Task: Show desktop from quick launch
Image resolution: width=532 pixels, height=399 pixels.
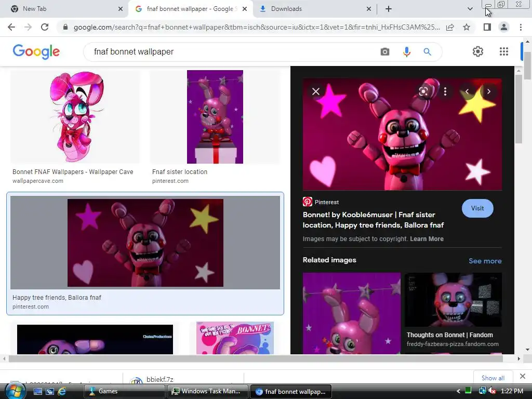Action: coord(37,391)
